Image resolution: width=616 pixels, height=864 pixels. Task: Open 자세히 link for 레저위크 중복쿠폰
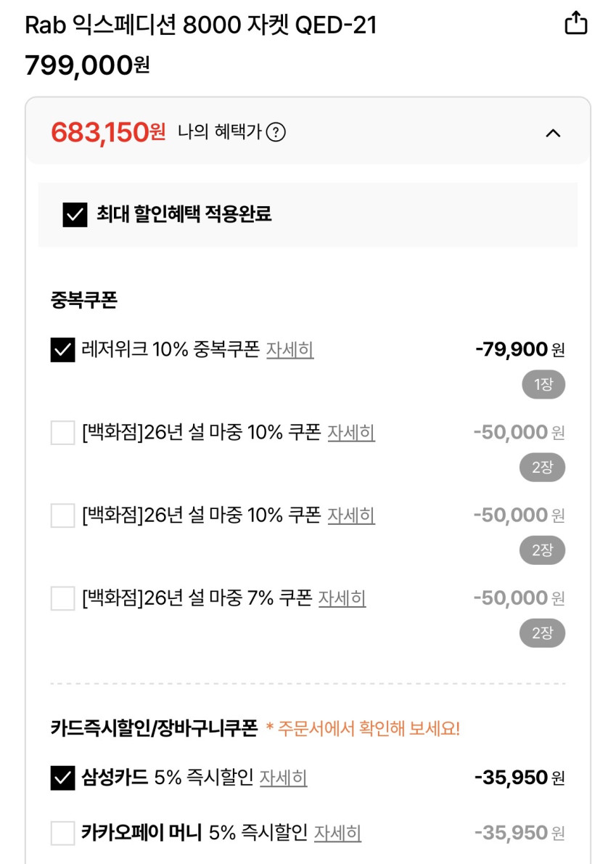coord(289,350)
